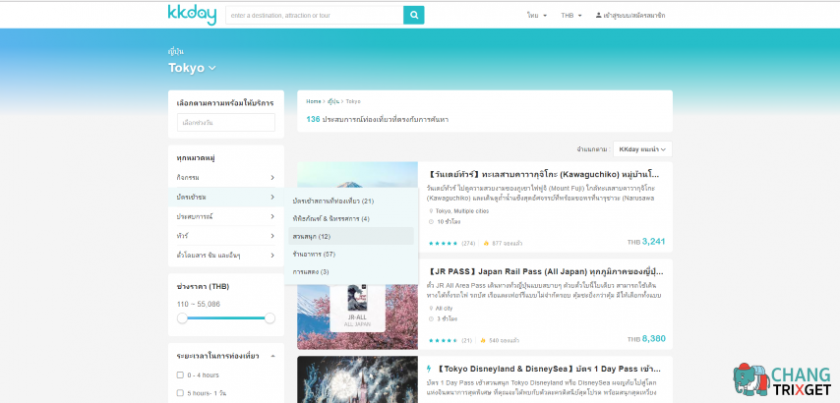Click star rating of Kawaguchiko tour (274)

pos(443,243)
